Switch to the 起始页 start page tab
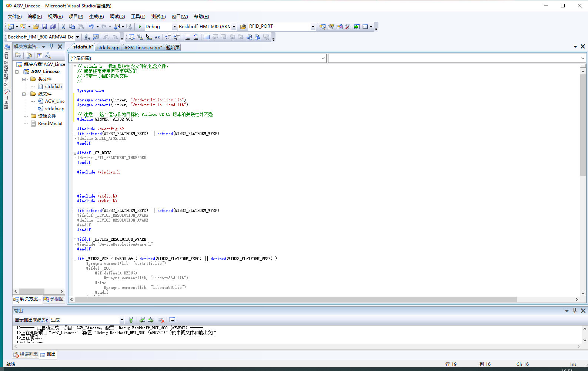Image resolution: width=588 pixels, height=371 pixels. 173,47
